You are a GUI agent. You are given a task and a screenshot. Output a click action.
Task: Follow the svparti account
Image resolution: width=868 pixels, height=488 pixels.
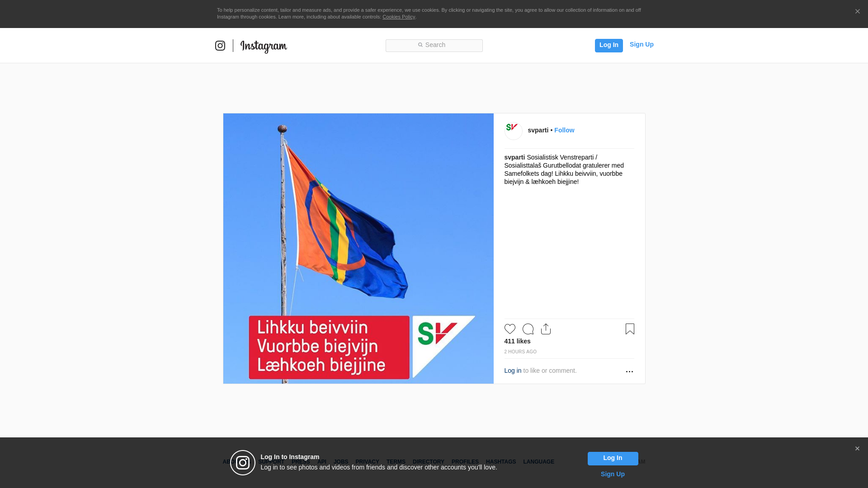click(564, 130)
